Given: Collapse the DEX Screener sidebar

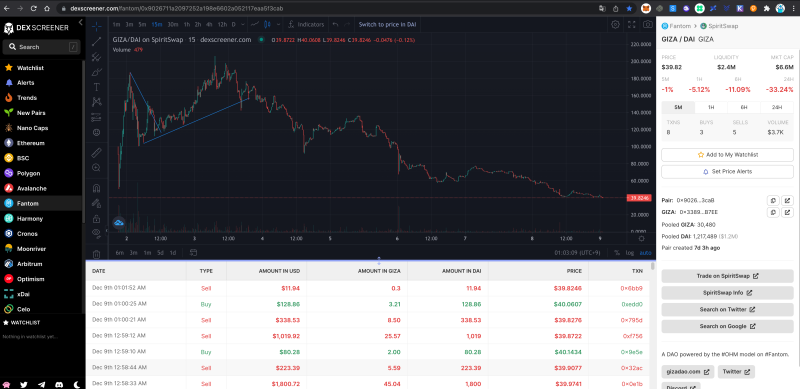Looking at the screenshot, I should pos(81,22).
